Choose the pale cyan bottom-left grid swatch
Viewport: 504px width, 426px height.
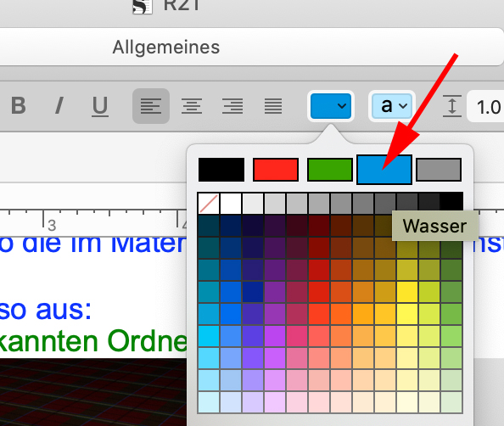pos(209,402)
